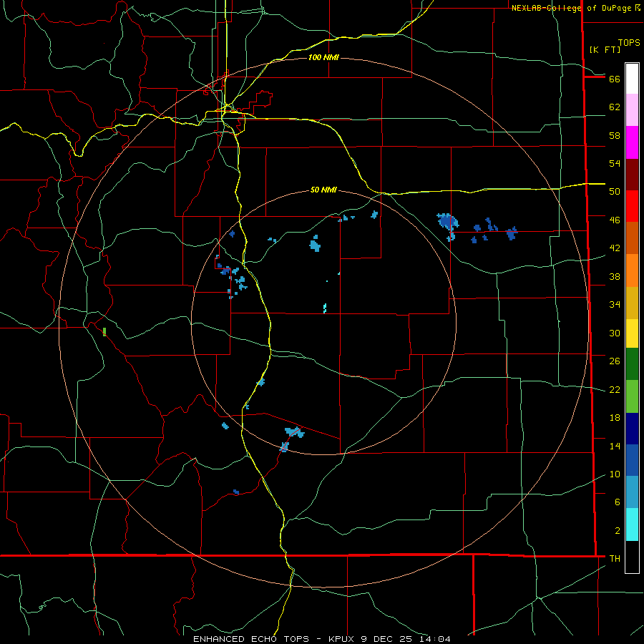Viewport: 644px width, 644px height.
Task: Click the "KPUX" station identifier
Action: pyautogui.click(x=342, y=639)
